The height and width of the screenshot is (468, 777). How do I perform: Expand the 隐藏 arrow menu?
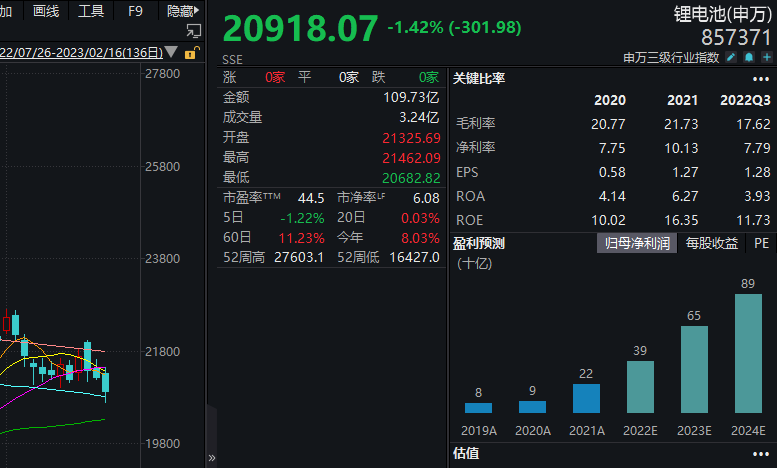pyautogui.click(x=183, y=10)
